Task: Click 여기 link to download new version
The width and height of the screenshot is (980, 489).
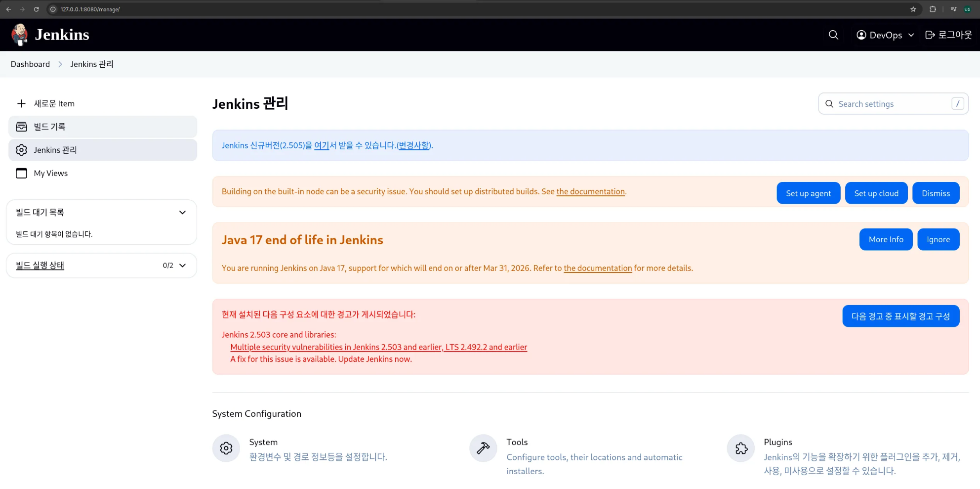Action: 322,145
